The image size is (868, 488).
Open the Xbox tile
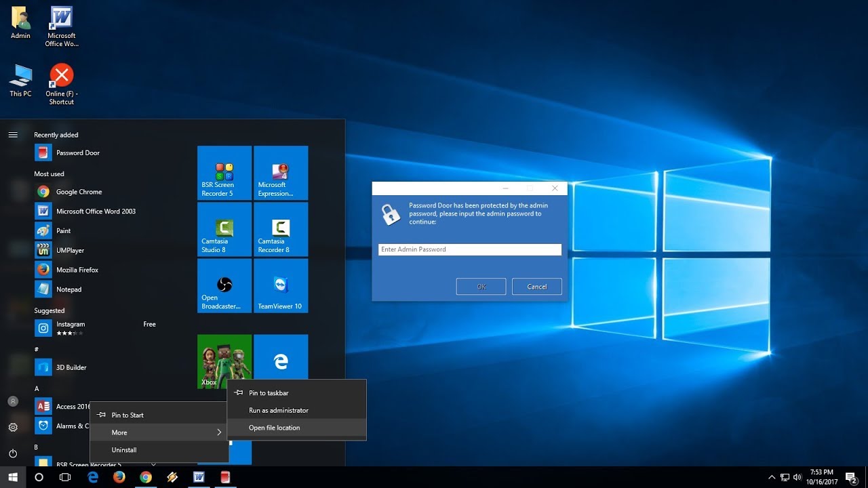[x=224, y=361]
